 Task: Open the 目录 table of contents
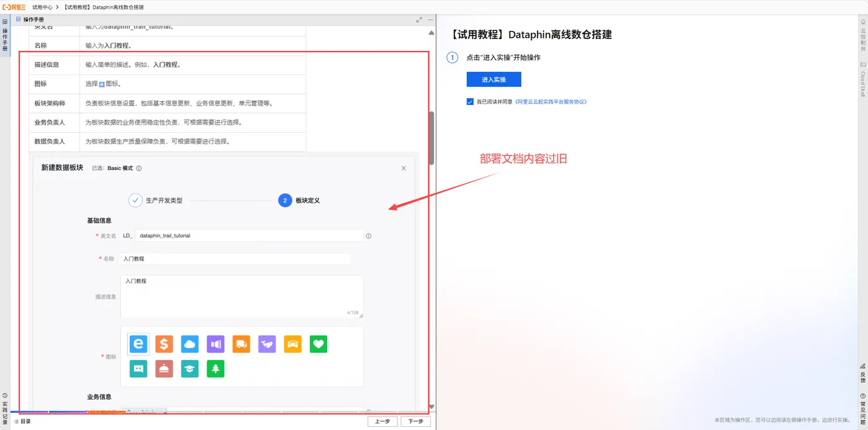22,421
